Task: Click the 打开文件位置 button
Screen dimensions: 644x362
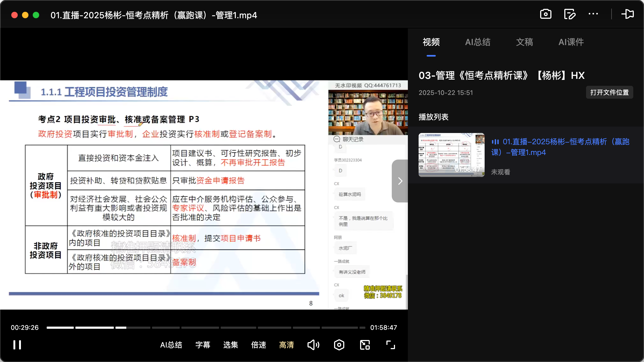Action: click(609, 92)
